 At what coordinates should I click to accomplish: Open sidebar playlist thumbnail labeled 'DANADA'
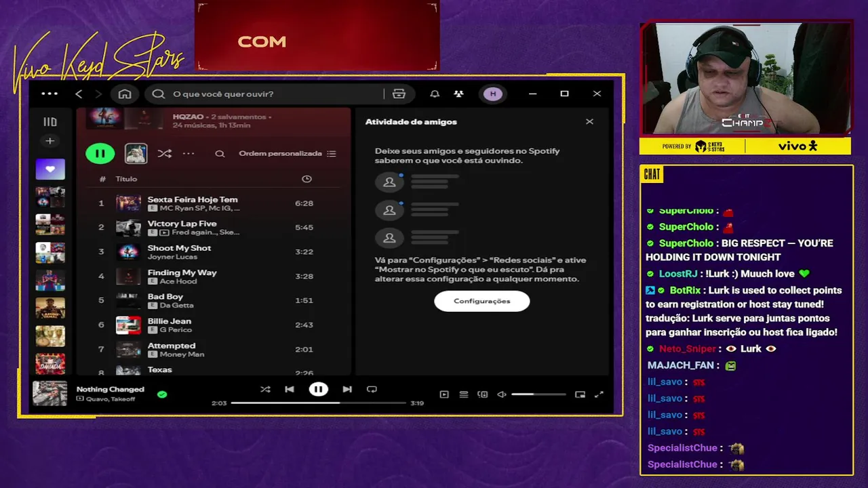[50, 364]
